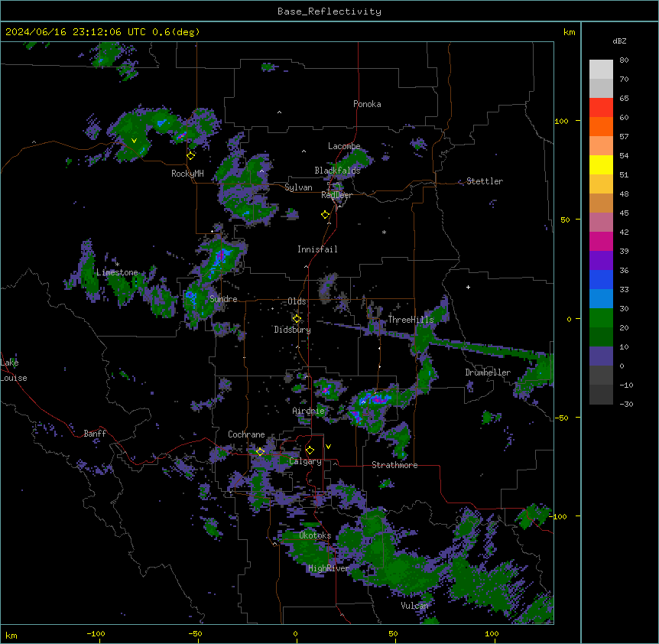The width and height of the screenshot is (659, 644).
Task: Click the Okotoks label
Action: point(315,535)
